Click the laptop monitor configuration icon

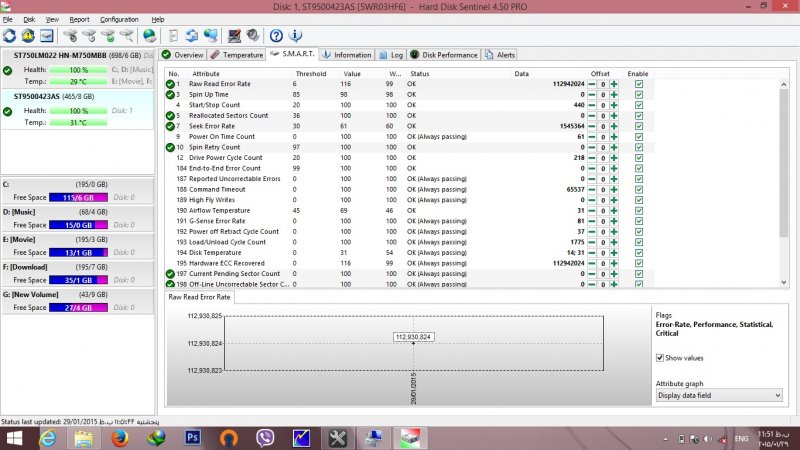[x=234, y=36]
